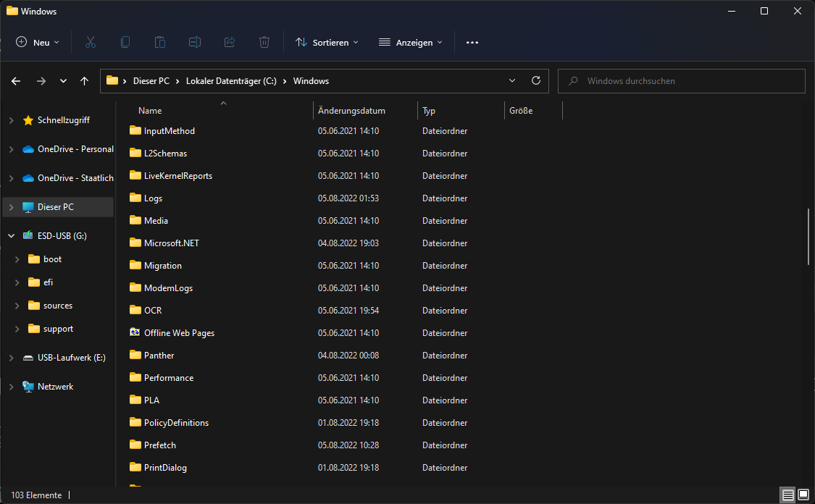The height and width of the screenshot is (504, 815).
Task: Click the Dieser PC monitor icon
Action: click(28, 207)
